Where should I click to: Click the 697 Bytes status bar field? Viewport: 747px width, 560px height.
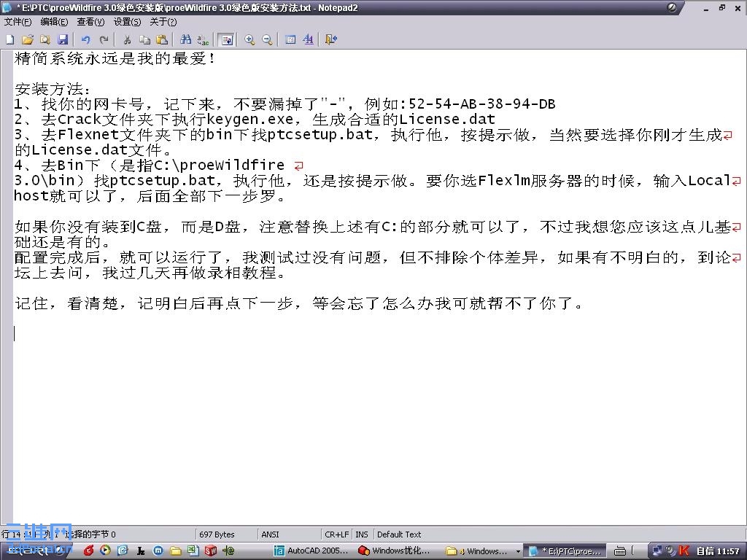pos(226,534)
